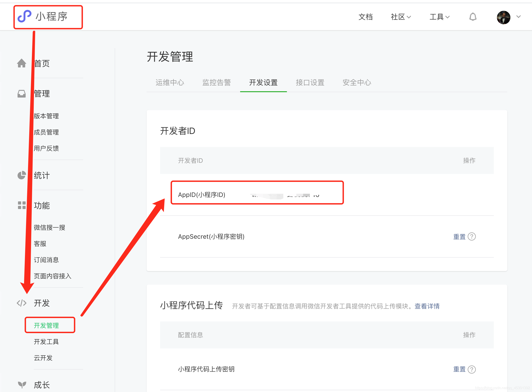The image size is (532, 392).
Task: Expand the 工具 dropdown menu
Action: (439, 17)
